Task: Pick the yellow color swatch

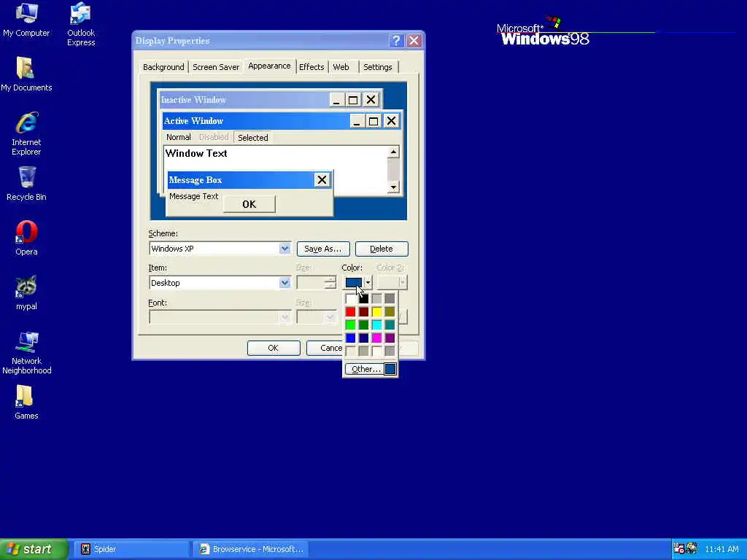Action: tap(377, 312)
